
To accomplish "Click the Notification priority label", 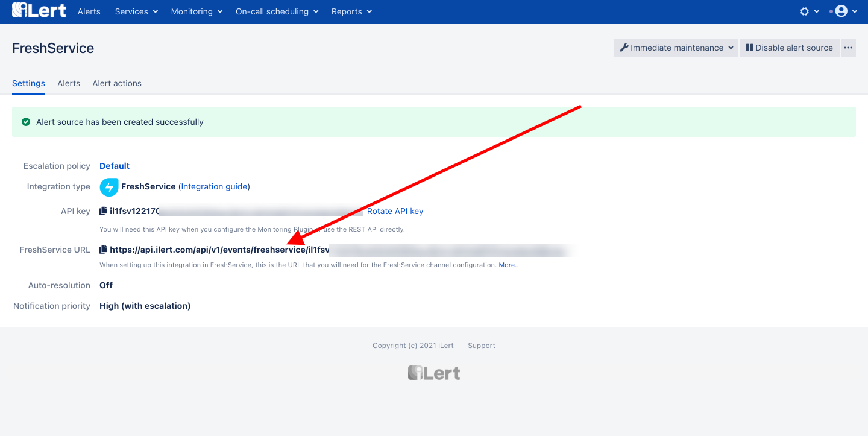I will click(52, 306).
